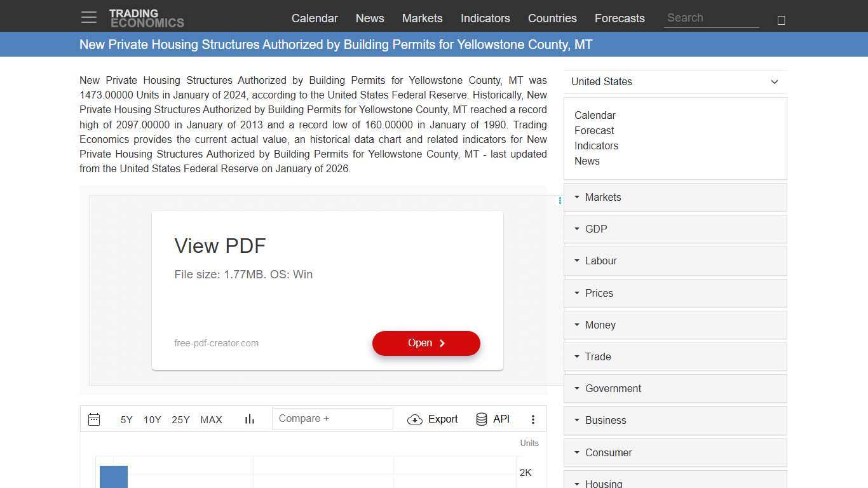Expand the United States country dropdown

point(675,82)
